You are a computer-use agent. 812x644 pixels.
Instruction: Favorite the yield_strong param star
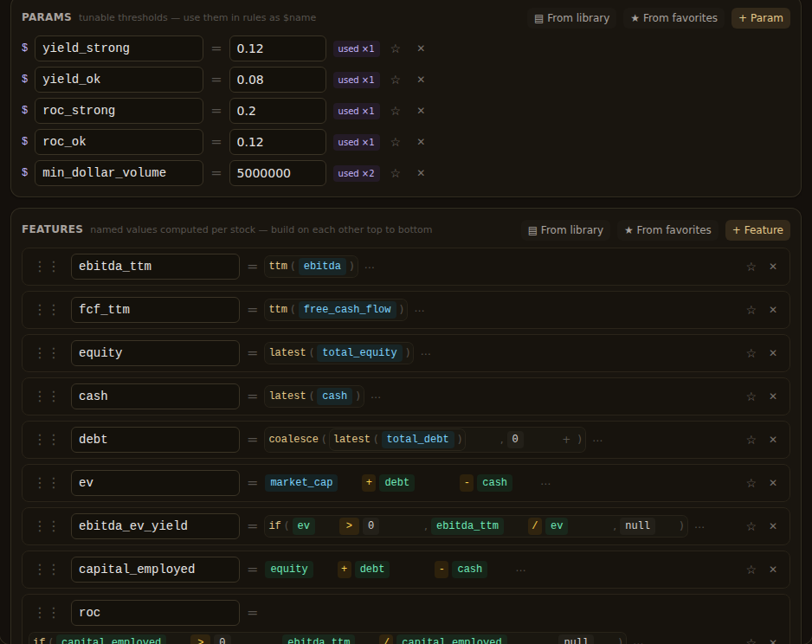[396, 48]
